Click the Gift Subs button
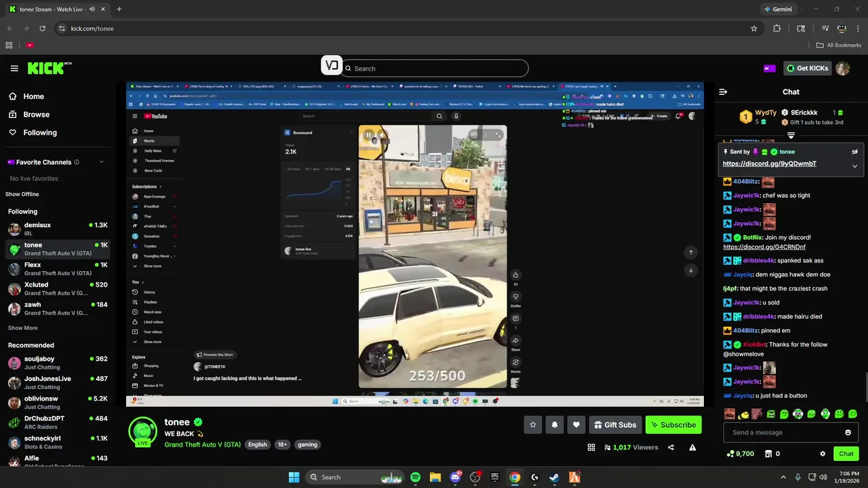Screen dimensions: 868x488 (615, 425)
